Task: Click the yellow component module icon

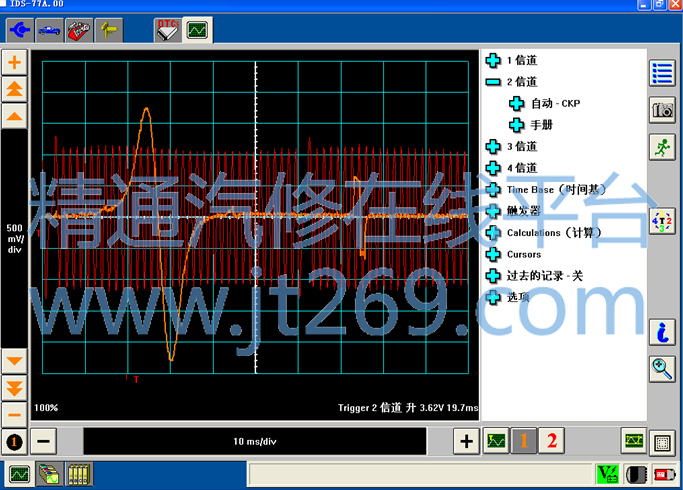Action: pos(78,474)
